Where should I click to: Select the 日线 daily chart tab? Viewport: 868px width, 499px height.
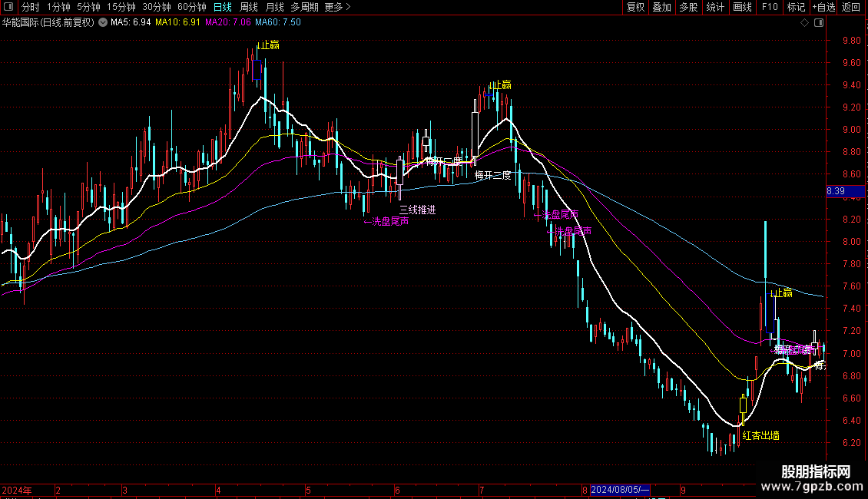pos(223,7)
